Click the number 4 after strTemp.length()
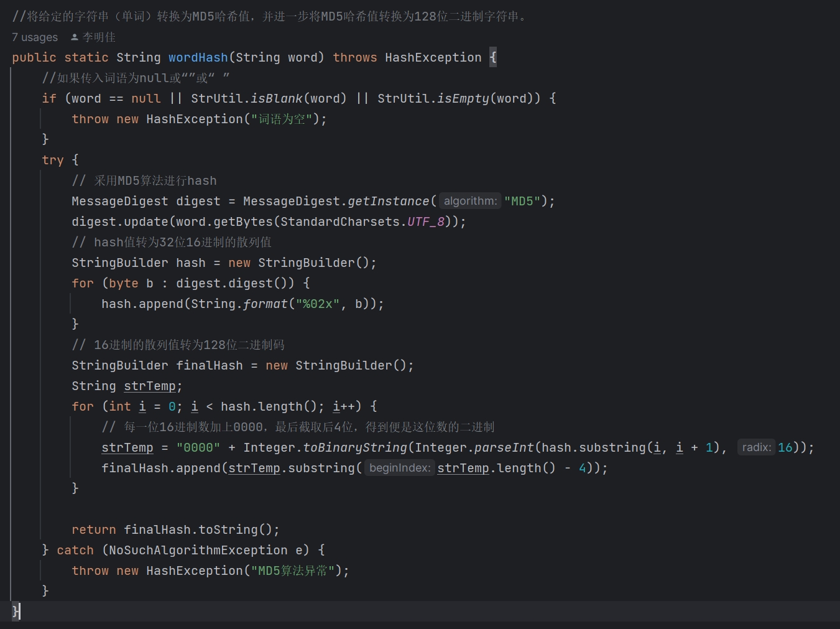Image resolution: width=840 pixels, height=629 pixels. (x=583, y=468)
